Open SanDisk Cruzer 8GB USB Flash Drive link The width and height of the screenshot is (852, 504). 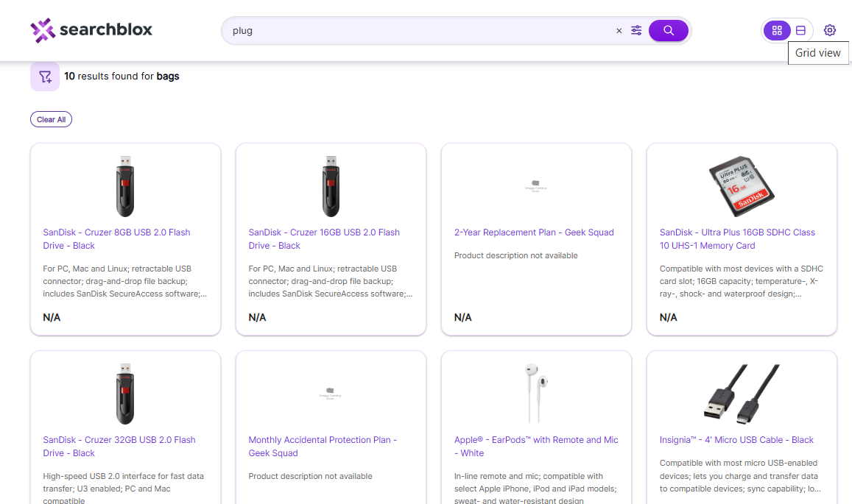(117, 239)
